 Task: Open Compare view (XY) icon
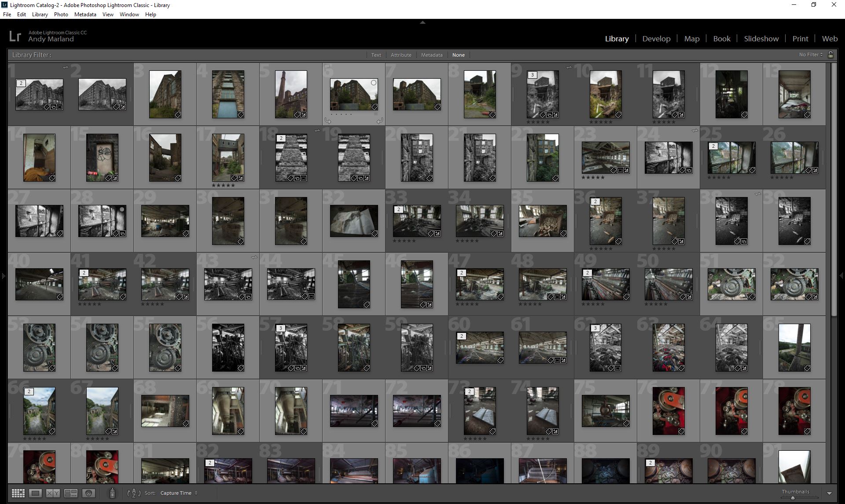point(53,493)
